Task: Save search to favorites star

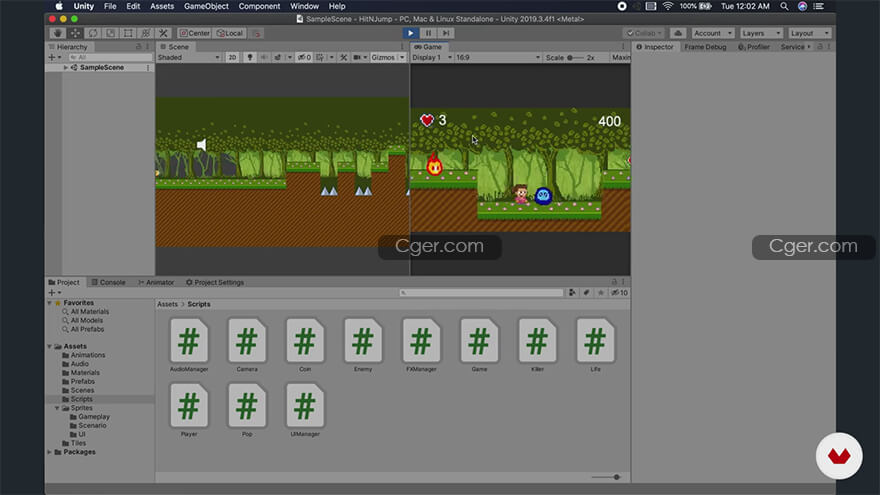Action: [x=601, y=292]
